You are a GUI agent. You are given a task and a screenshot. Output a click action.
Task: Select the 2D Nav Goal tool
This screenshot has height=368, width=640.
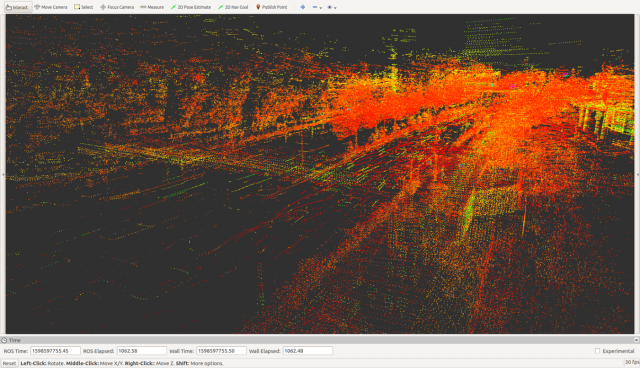pyautogui.click(x=233, y=7)
